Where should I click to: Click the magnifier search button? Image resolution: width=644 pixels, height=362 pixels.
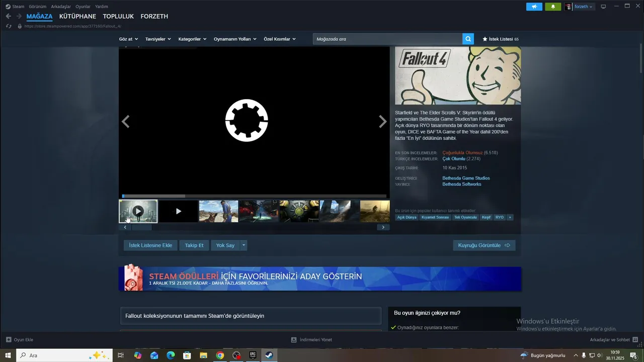tap(468, 39)
